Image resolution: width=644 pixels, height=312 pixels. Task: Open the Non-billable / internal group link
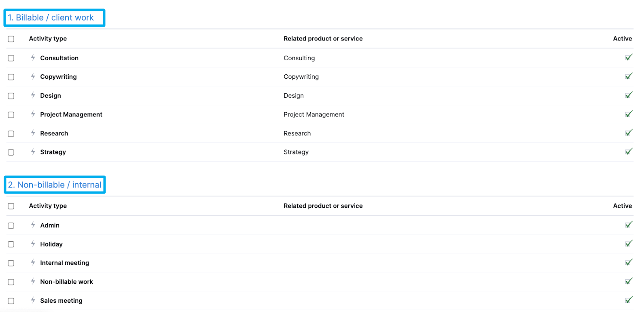click(55, 185)
